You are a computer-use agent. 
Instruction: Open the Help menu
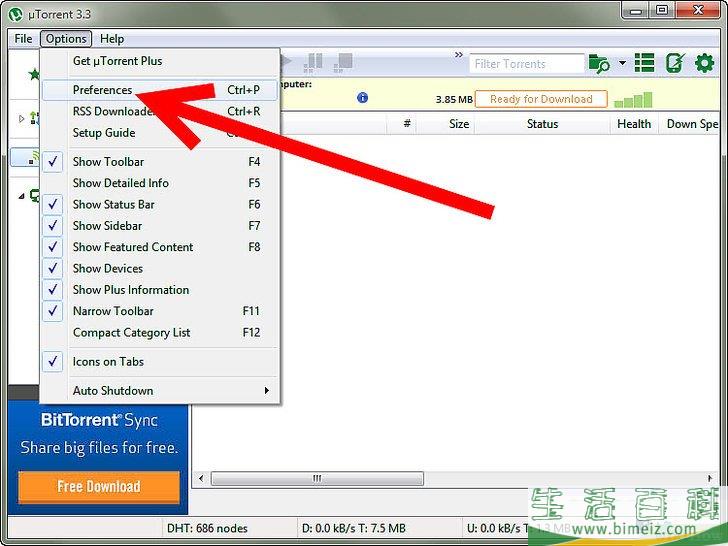(x=112, y=39)
